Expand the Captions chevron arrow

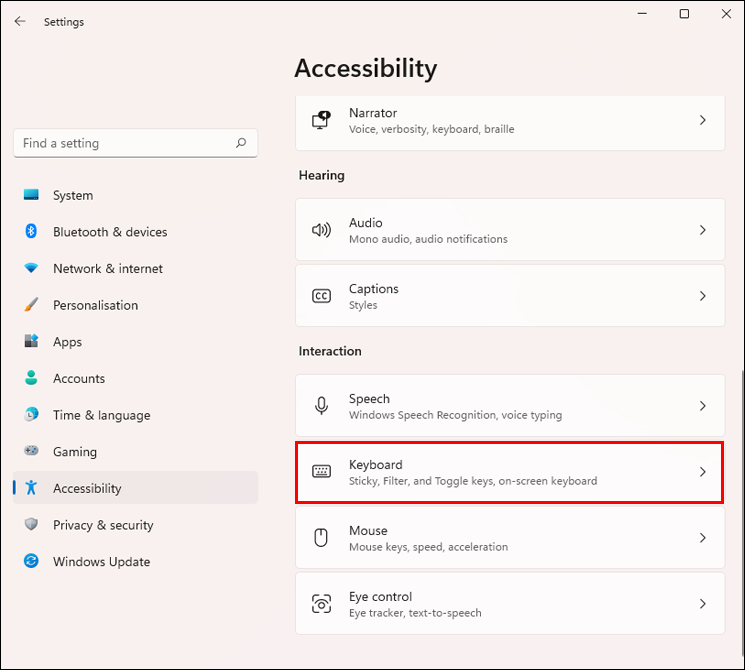click(x=703, y=296)
